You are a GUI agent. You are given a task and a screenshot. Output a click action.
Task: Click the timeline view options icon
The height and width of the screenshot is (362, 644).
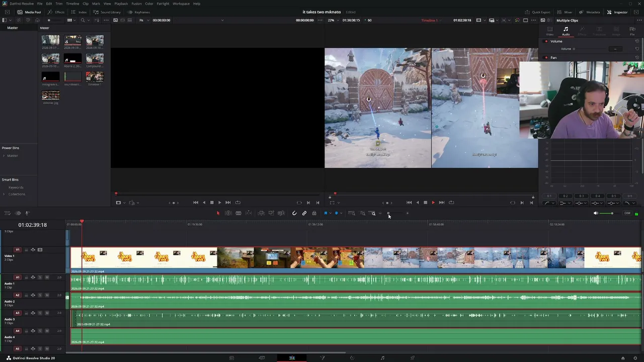[x=8, y=213]
